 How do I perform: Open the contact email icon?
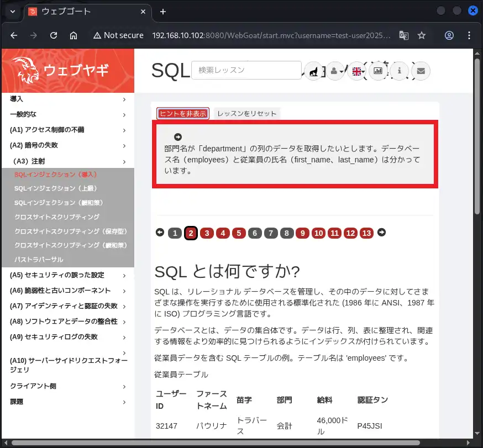421,71
